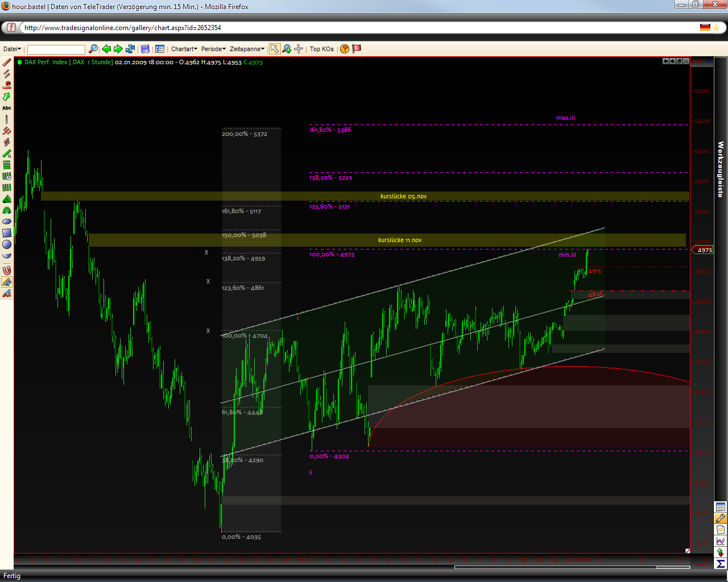Toggle the wrench tools panel button
This screenshot has width=728, height=582.
[x=721, y=518]
